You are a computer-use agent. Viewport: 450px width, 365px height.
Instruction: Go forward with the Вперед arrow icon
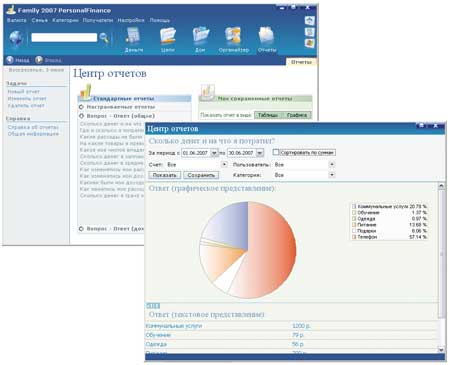pos(39,60)
